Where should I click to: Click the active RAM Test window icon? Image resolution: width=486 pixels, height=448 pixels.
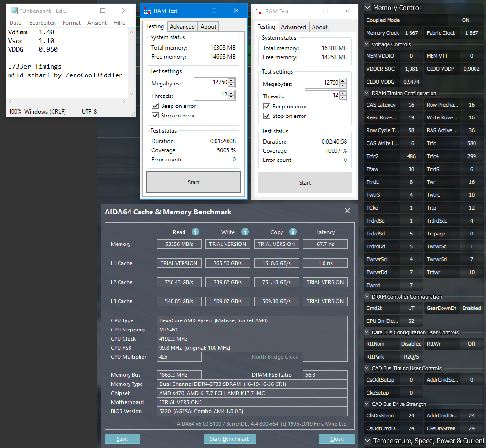(148, 11)
